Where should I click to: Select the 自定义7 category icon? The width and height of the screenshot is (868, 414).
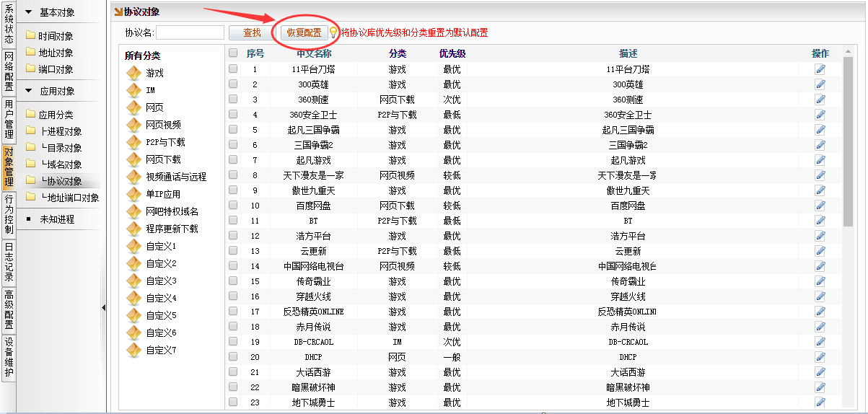pyautogui.click(x=133, y=350)
